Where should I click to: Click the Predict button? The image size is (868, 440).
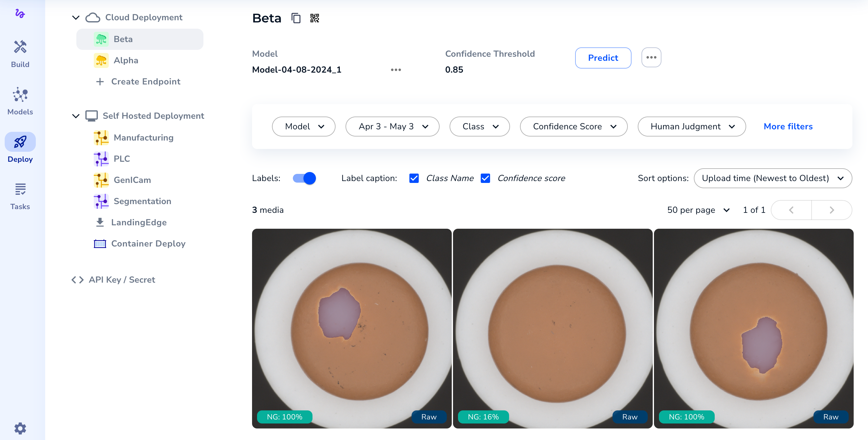click(x=603, y=58)
